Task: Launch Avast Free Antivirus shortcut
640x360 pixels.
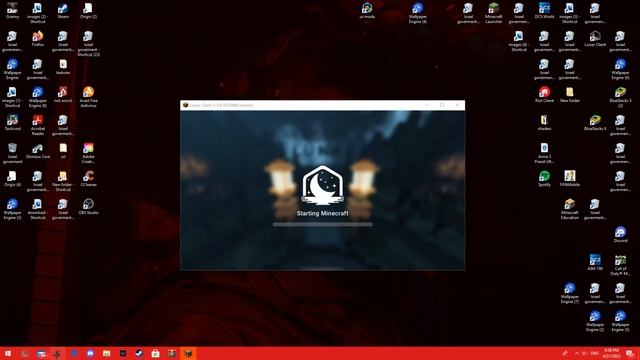Action: click(x=88, y=96)
